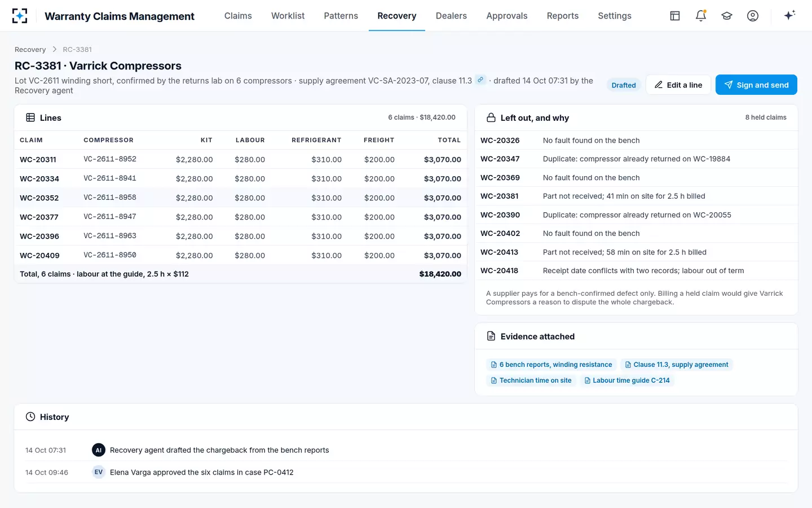The width and height of the screenshot is (812, 508).
Task: Open the Labour time guide C-214 attachment
Action: point(627,380)
